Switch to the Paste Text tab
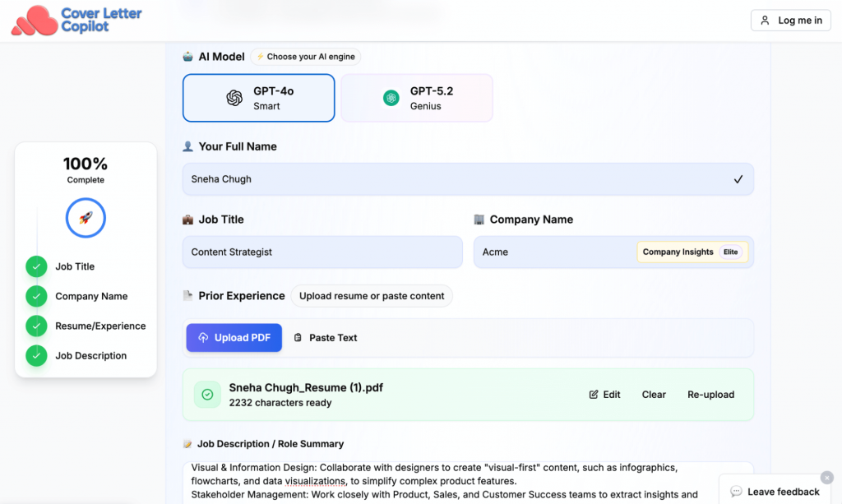842x504 pixels. (326, 338)
